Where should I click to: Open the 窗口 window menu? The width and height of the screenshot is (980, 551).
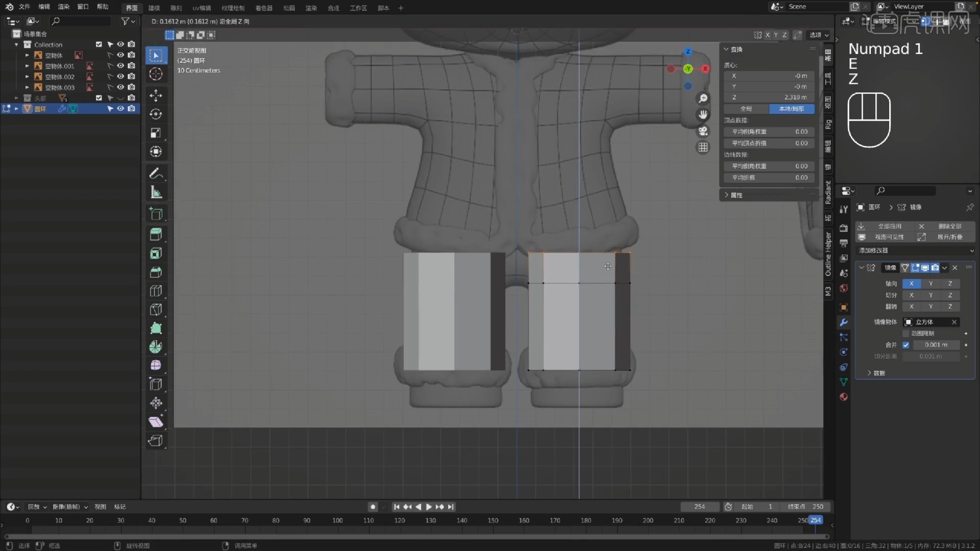(x=83, y=7)
